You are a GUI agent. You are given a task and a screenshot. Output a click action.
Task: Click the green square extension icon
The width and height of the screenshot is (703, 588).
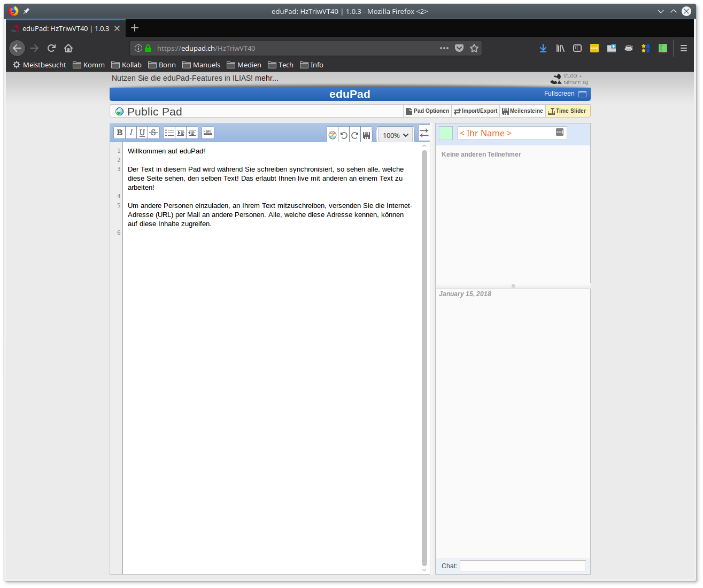tap(663, 48)
